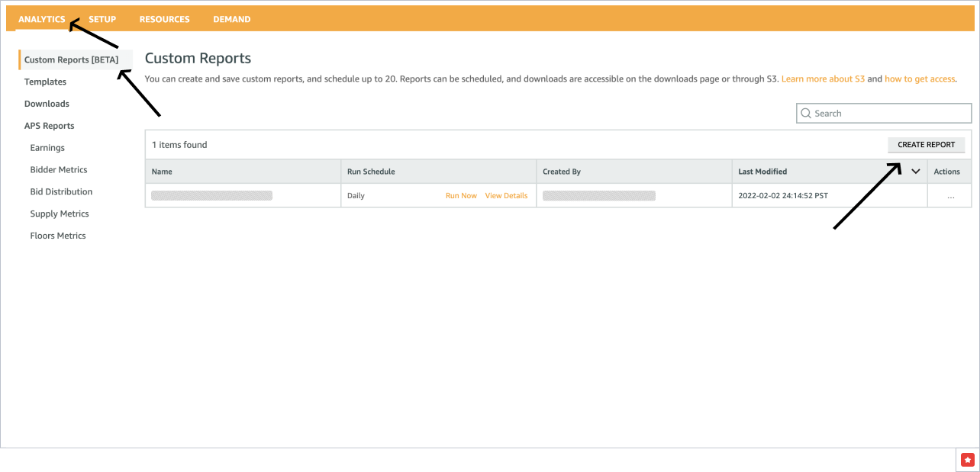Viewport: 980px width, 472px height.
Task: Click the Learn more about S3 link
Action: [x=823, y=78]
